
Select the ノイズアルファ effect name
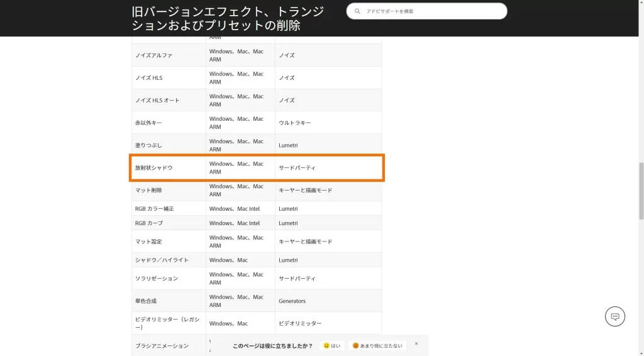pos(153,55)
